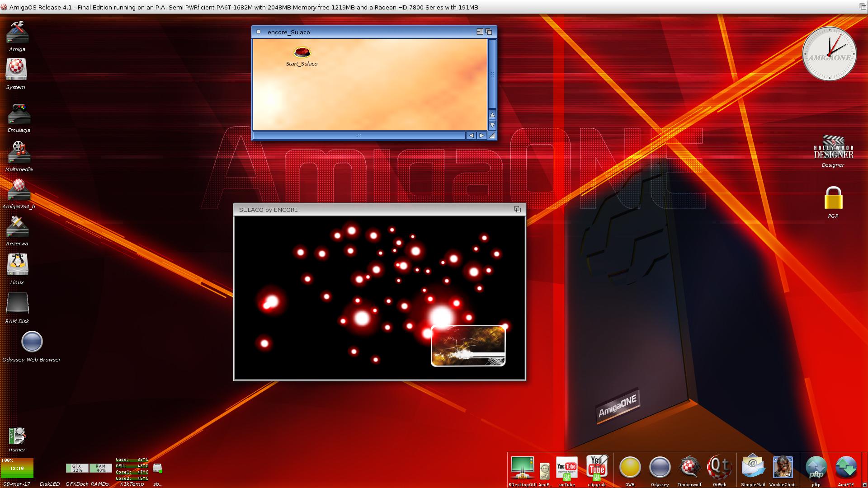Launch QtWeb from the dock
This screenshot has height=488, width=868.
pos(719,467)
